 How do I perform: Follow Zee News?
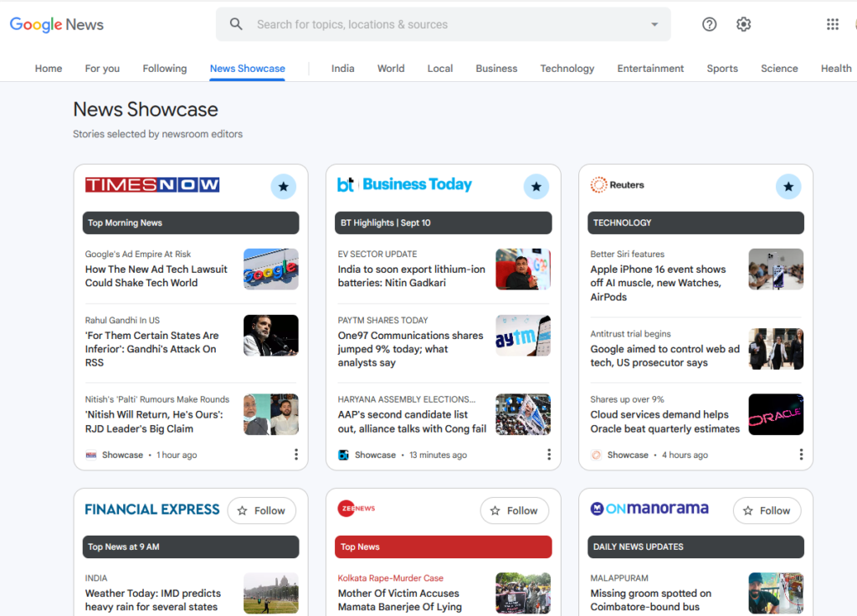pos(515,511)
